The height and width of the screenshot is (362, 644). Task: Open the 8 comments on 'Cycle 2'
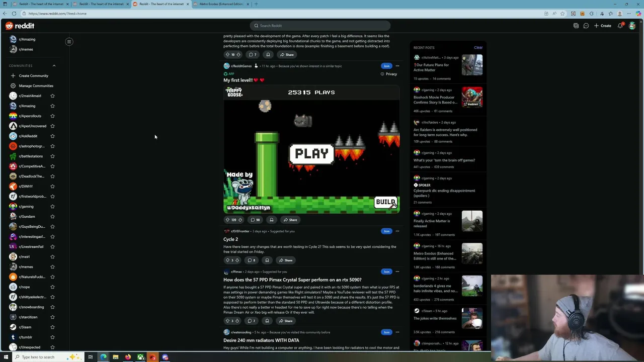252,260
